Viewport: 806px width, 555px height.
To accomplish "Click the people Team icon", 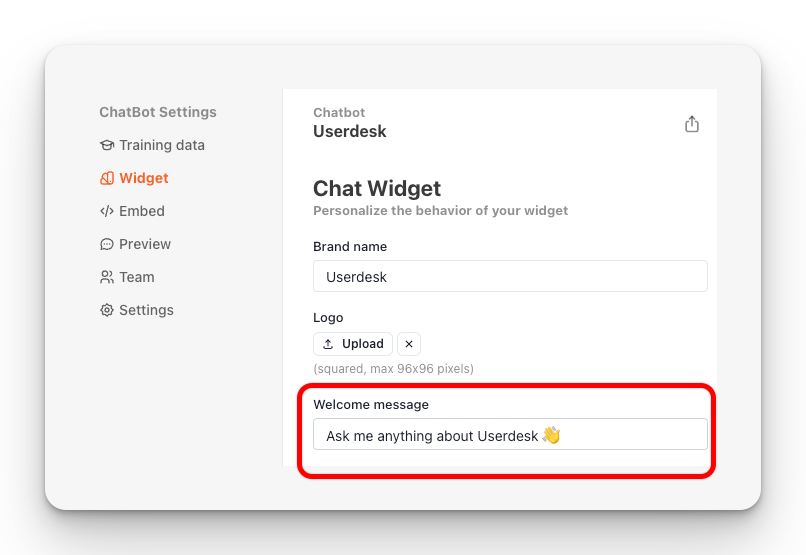I will pos(107,277).
